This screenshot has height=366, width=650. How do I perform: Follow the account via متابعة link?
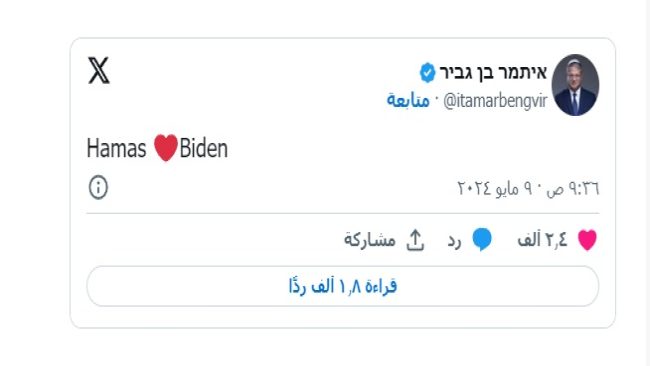(408, 101)
